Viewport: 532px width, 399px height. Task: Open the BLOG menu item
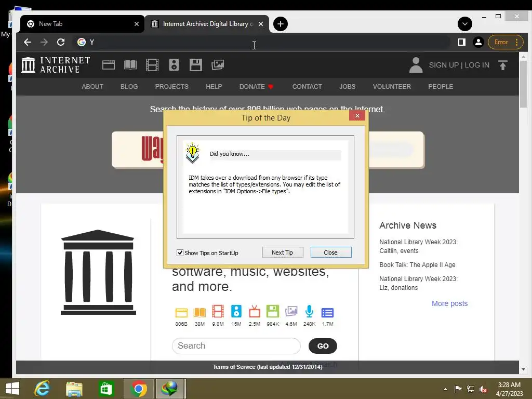(129, 87)
